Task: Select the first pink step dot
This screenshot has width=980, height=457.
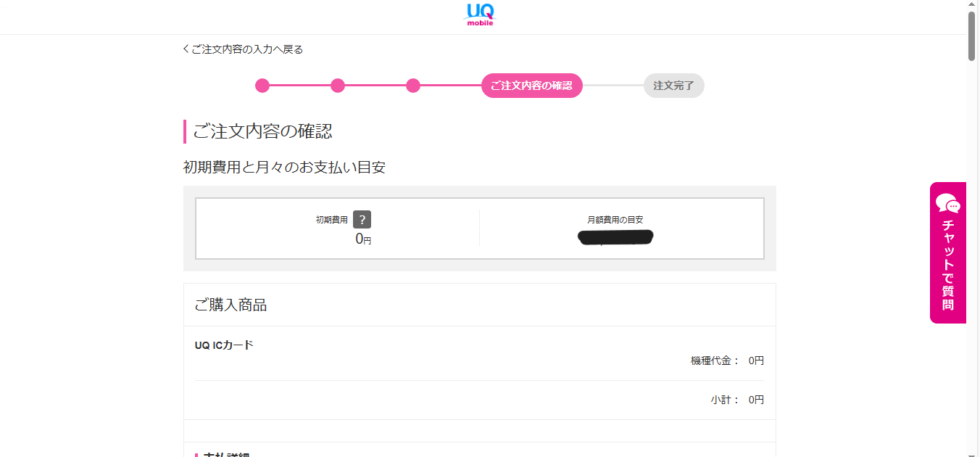Action: pos(262,86)
